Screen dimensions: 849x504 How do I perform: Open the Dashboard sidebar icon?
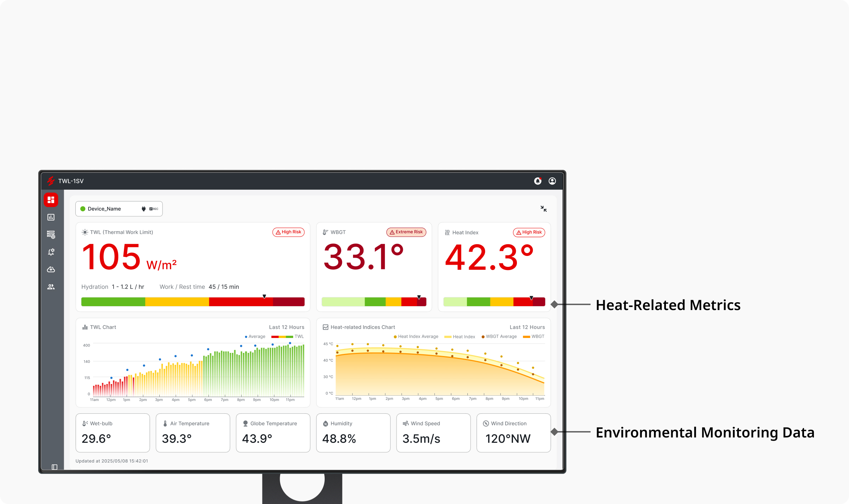pos(51,200)
